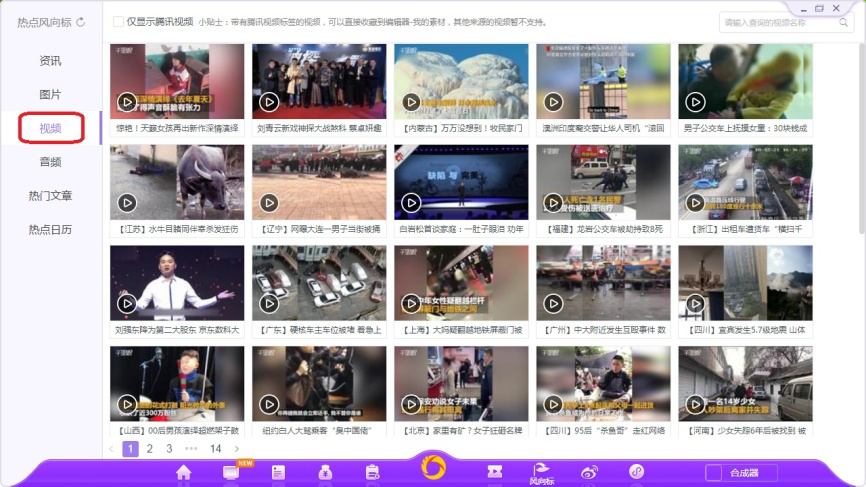Viewport: 866px width, 487px height.
Task: Go to results page 2
Action: 150,449
